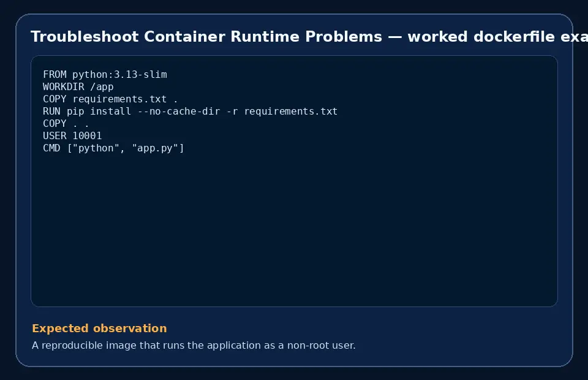This screenshot has width=588, height=380.
Task: Click the 'COPY . .' line
Action: (66, 123)
